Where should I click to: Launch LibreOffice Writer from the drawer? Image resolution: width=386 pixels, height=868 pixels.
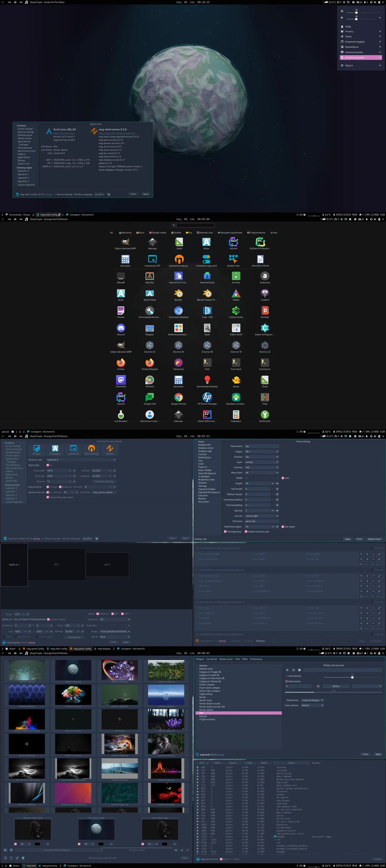coord(260,259)
